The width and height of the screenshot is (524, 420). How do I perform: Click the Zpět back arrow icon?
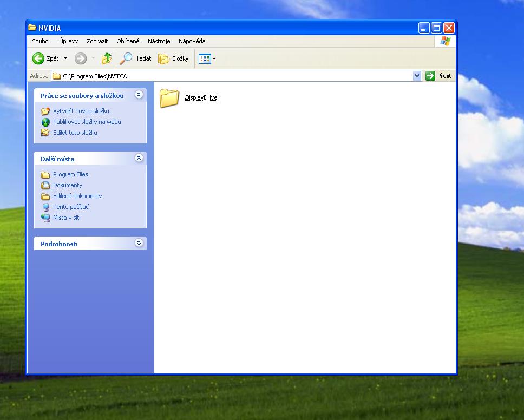point(38,58)
